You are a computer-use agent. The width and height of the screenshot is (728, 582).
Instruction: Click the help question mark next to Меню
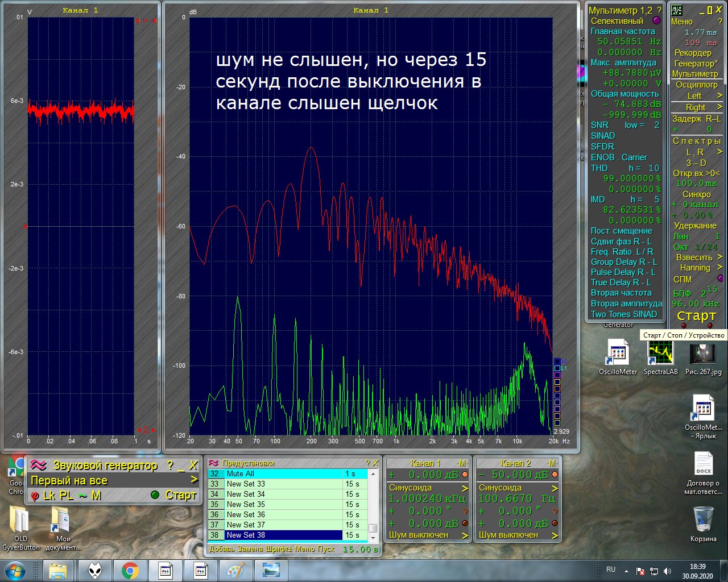(x=719, y=21)
